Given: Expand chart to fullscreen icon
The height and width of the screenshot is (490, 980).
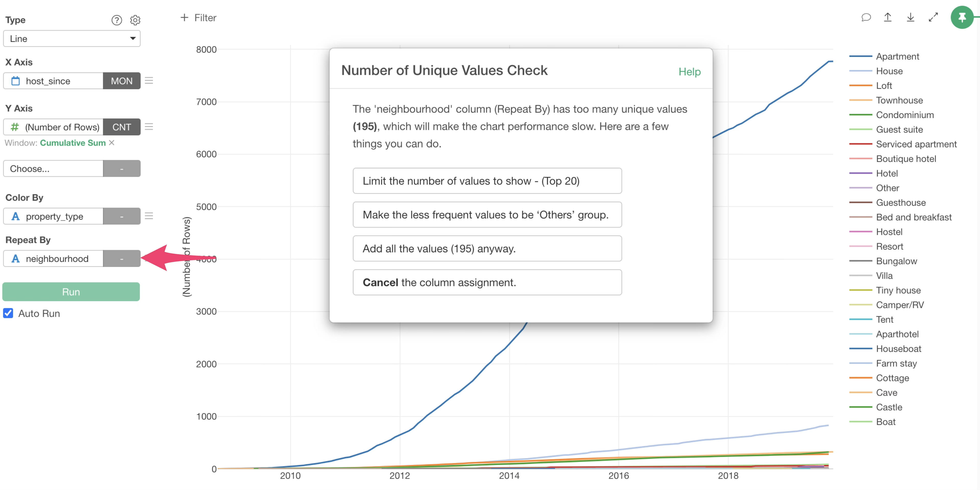Looking at the screenshot, I should [x=933, y=18].
